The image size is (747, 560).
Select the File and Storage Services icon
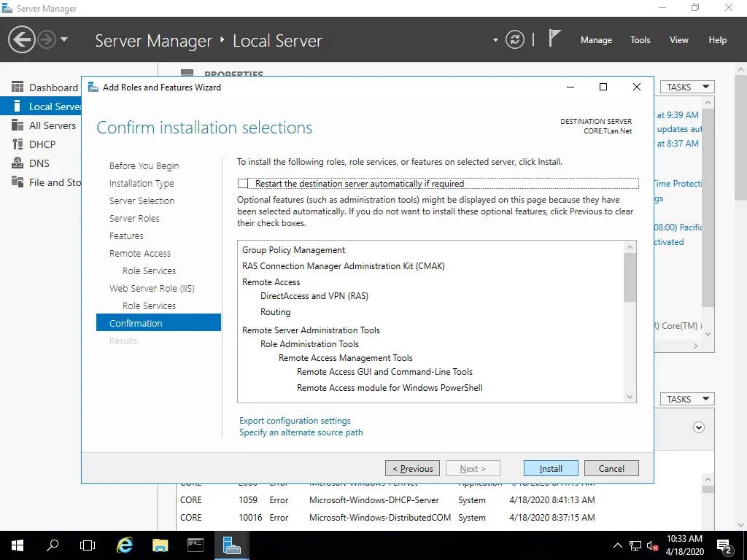18,182
